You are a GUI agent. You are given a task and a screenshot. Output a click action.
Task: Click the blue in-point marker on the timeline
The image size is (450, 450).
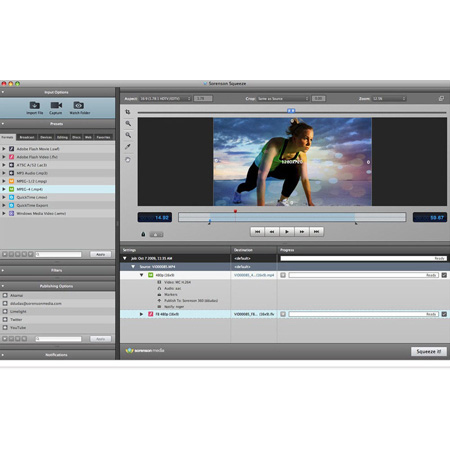(x=210, y=222)
